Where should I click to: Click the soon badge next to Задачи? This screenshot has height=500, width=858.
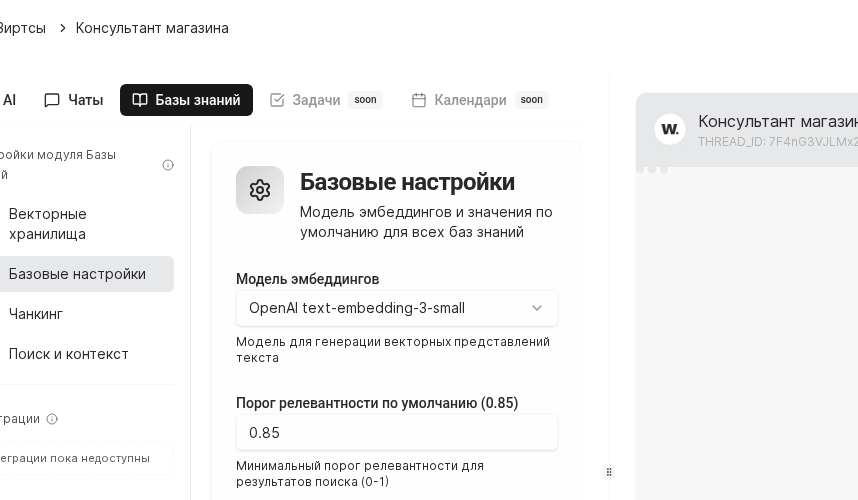coord(365,100)
